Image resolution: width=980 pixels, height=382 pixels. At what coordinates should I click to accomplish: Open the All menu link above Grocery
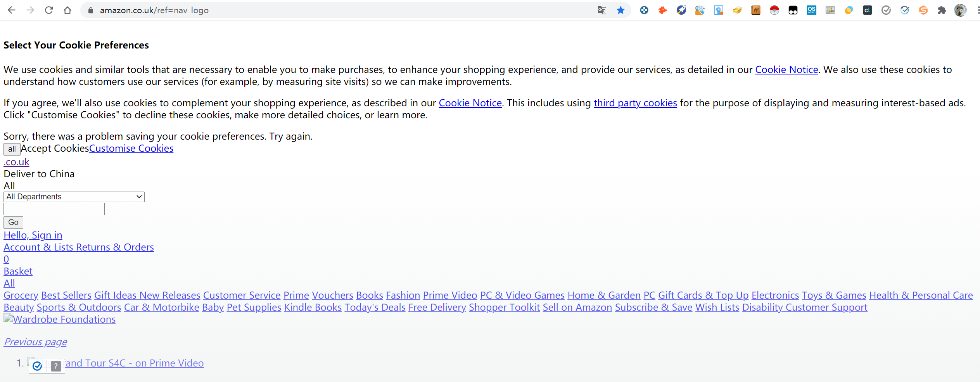[9, 283]
